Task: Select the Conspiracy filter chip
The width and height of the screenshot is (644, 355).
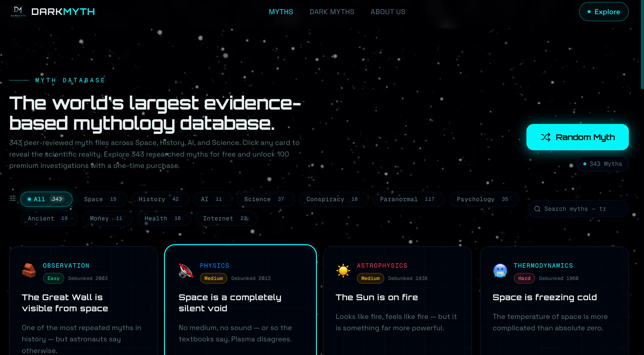Action: (333, 199)
